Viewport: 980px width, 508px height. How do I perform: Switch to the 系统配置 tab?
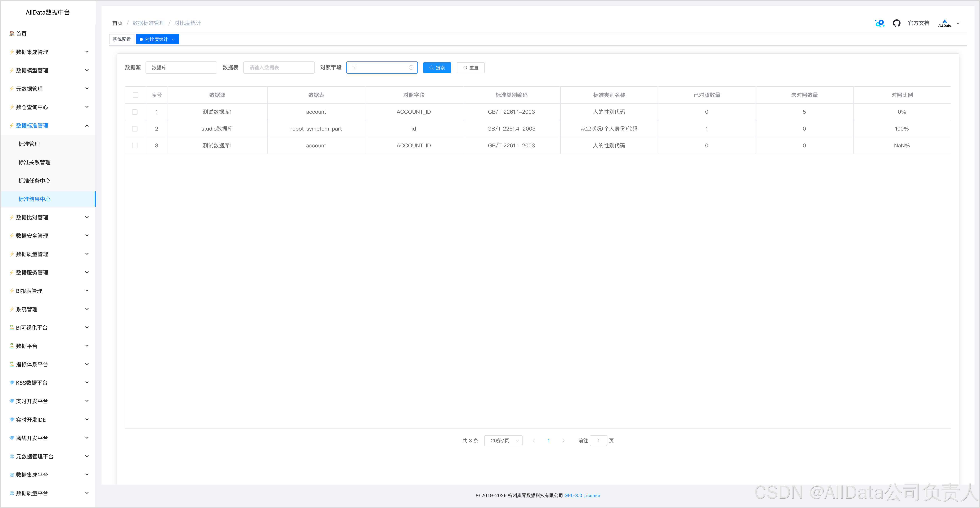(x=122, y=40)
